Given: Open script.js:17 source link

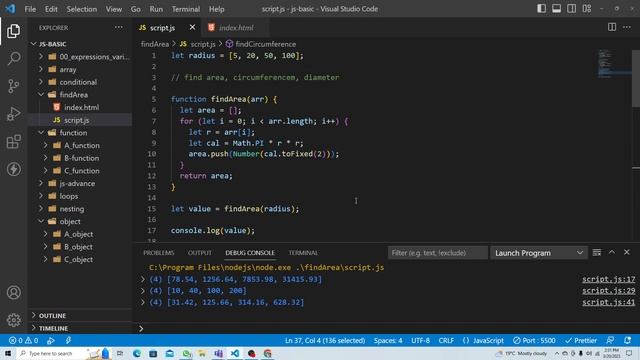Looking at the screenshot, I should 609,279.
